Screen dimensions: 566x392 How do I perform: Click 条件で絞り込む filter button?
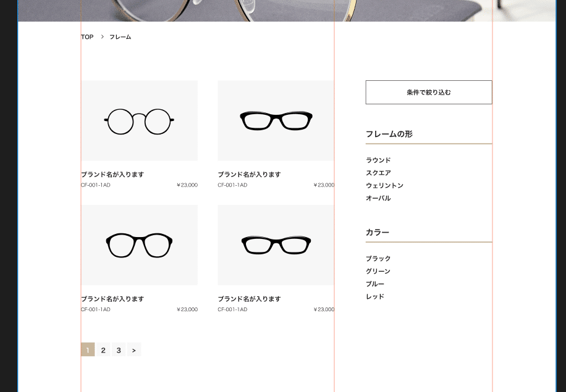[429, 93]
